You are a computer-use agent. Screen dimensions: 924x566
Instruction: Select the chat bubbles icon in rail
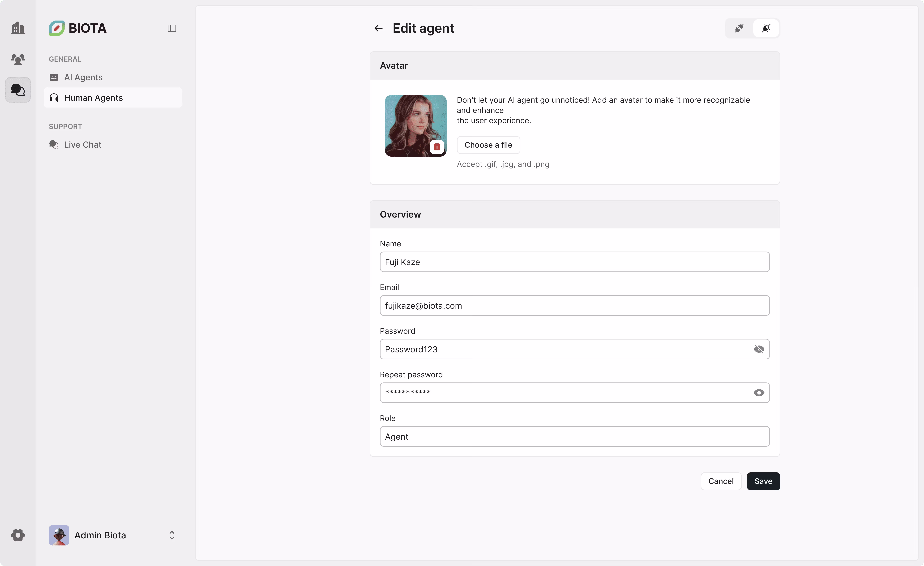[18, 90]
